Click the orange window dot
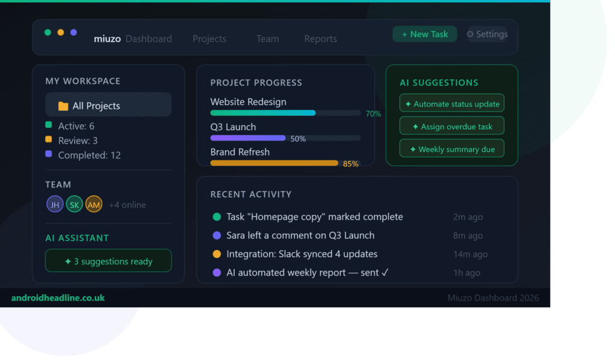615x364 pixels. [x=61, y=32]
